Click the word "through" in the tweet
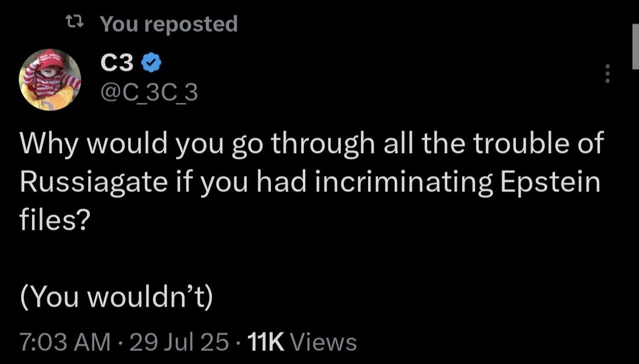 click(319, 145)
